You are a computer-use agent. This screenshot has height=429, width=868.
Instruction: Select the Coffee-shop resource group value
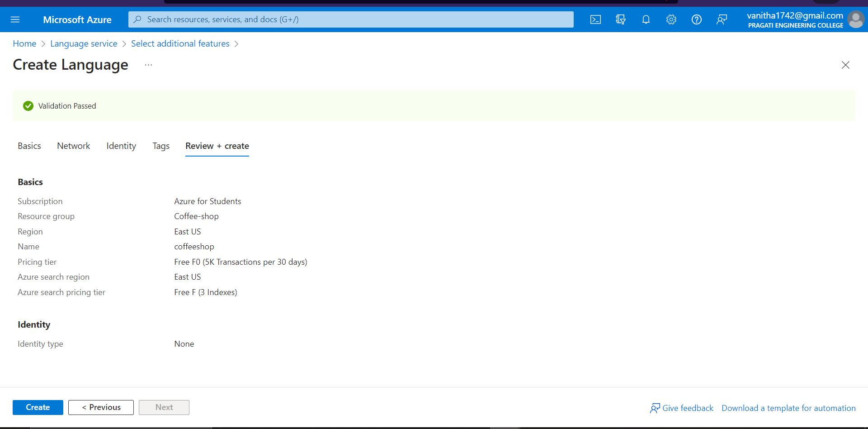[x=196, y=216]
